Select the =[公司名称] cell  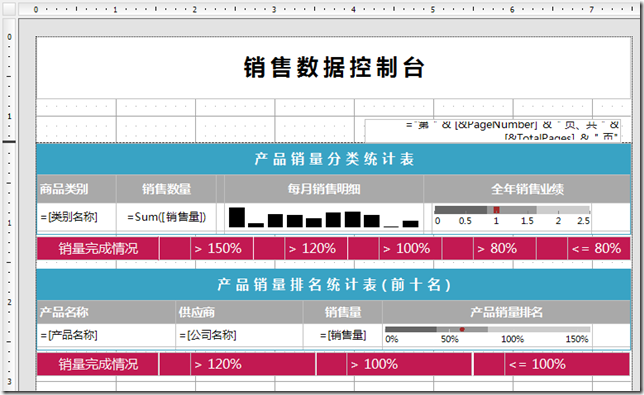[239, 335]
